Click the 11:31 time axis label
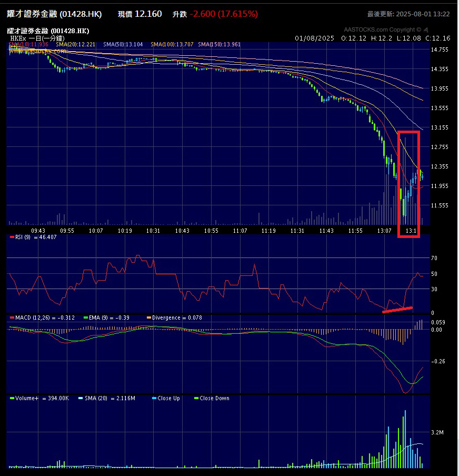Image resolution: width=459 pixels, height=476 pixels. click(x=297, y=231)
